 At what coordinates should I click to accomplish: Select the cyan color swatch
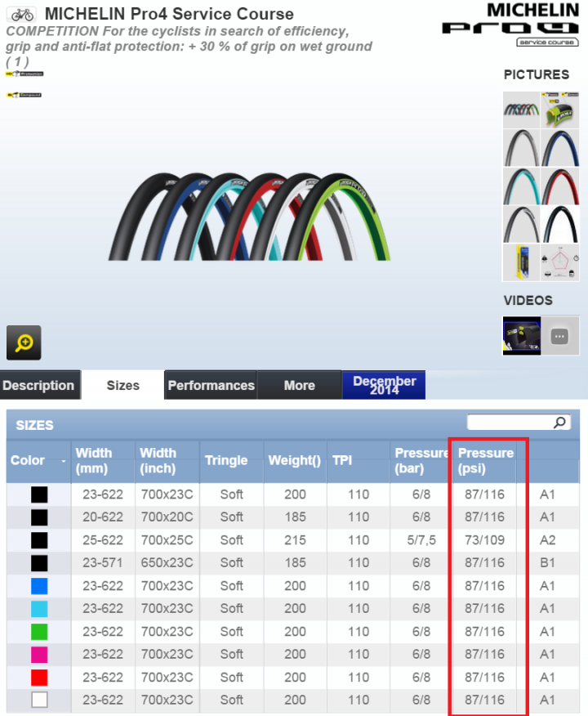tap(39, 609)
